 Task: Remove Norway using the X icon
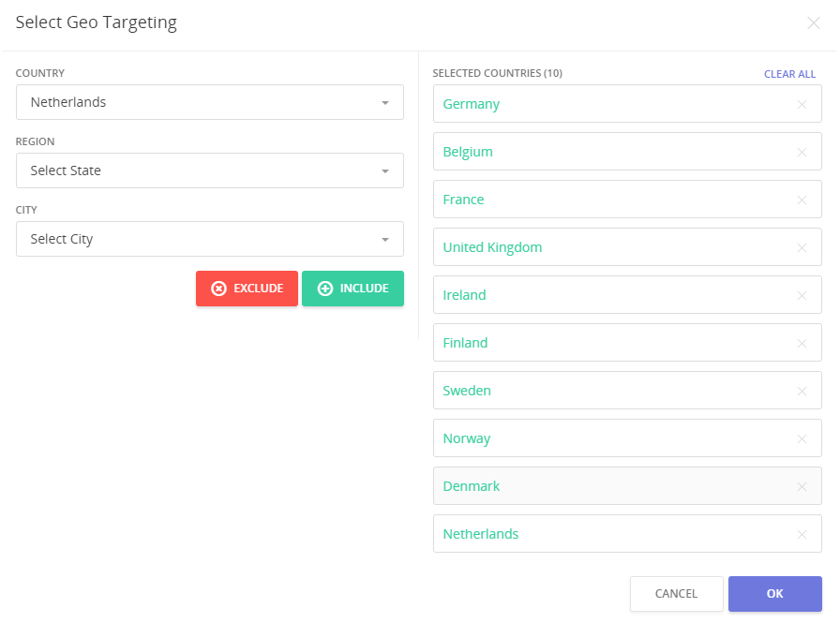[802, 438]
